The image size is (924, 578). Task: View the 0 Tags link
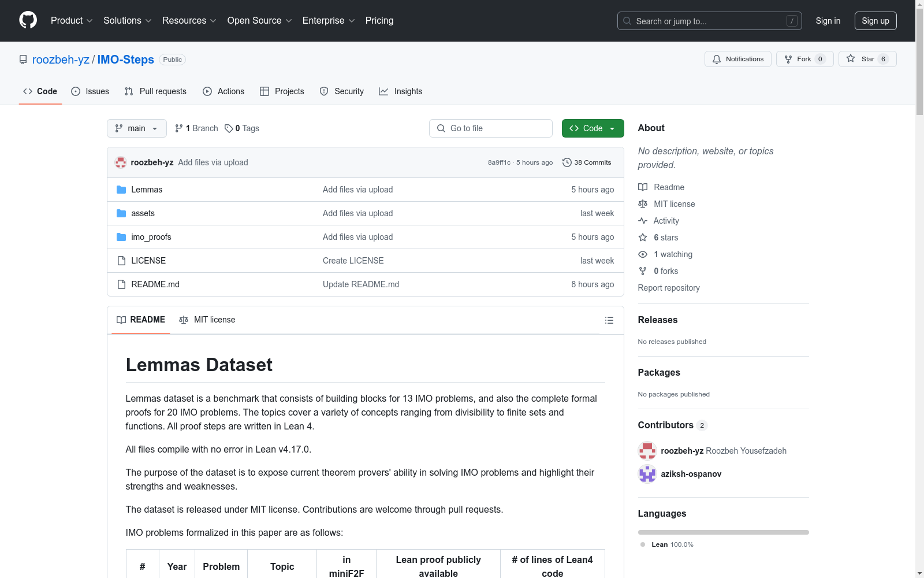[242, 128]
